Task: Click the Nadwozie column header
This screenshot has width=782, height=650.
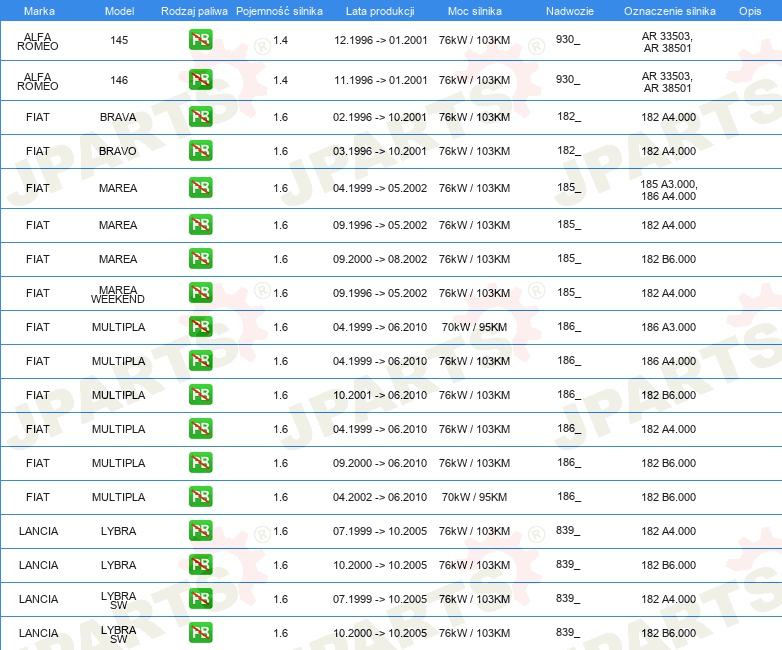Action: click(570, 11)
